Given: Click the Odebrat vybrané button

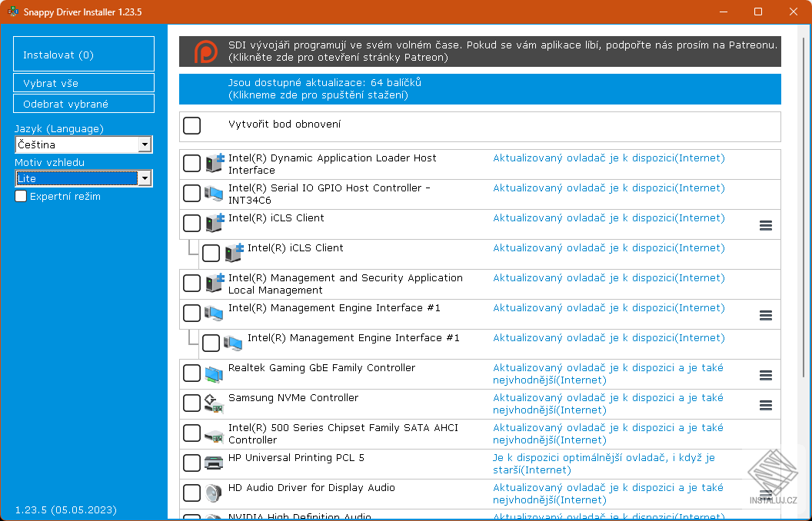Looking at the screenshot, I should 84,104.
